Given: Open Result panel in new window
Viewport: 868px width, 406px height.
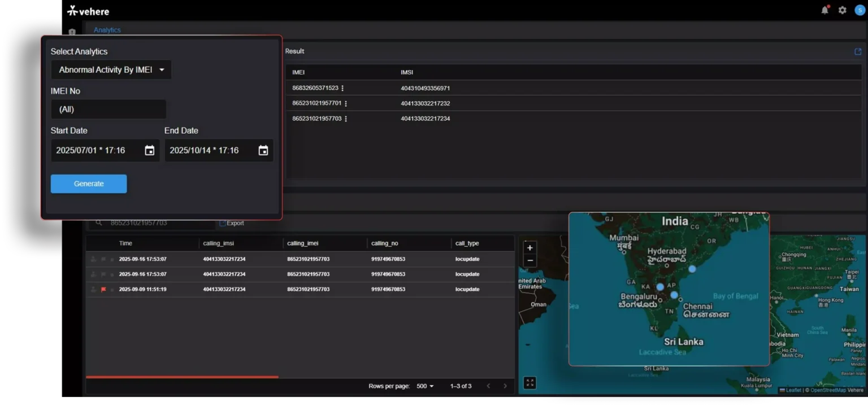Looking at the screenshot, I should coord(857,51).
